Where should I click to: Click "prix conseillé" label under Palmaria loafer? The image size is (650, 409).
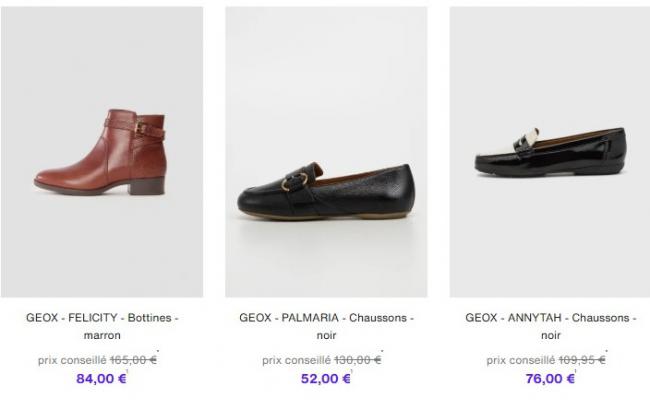click(296, 360)
